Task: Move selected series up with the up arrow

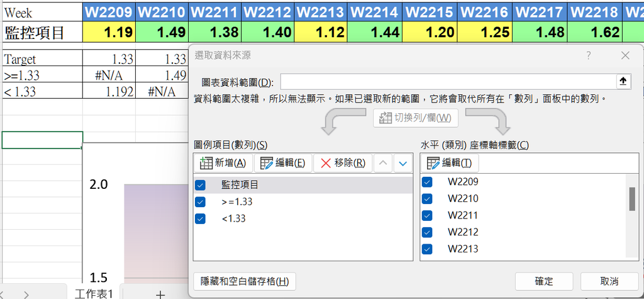Action: (x=382, y=163)
